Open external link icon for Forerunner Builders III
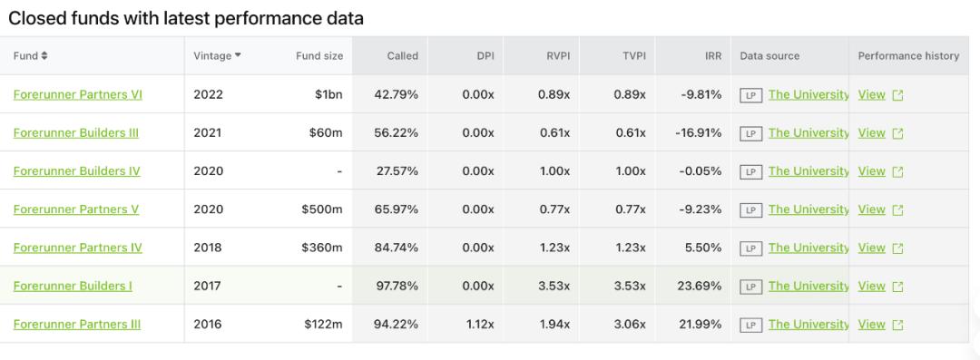Image resolution: width=980 pixels, height=360 pixels. [898, 133]
